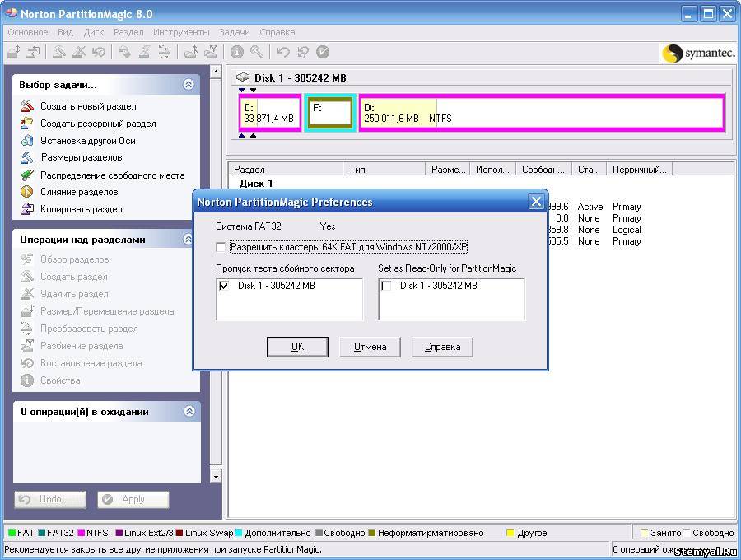The image size is (741, 560).
Task: Open the Задачи menu
Action: coord(235,32)
